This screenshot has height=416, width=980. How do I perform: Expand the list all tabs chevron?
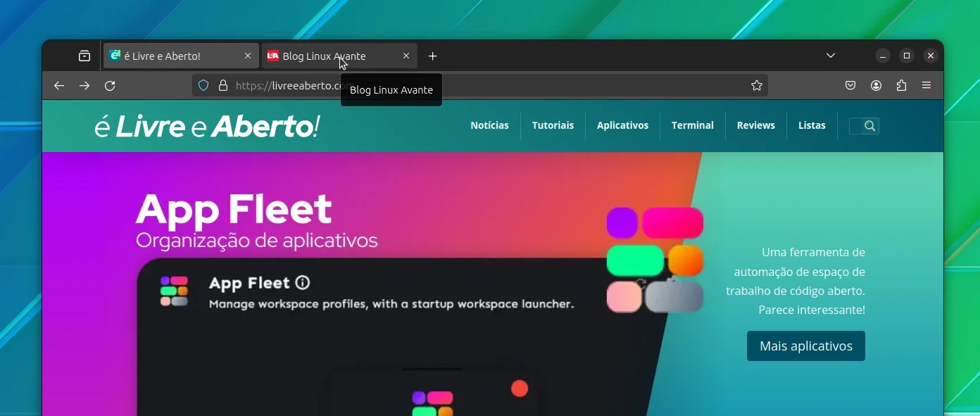831,56
